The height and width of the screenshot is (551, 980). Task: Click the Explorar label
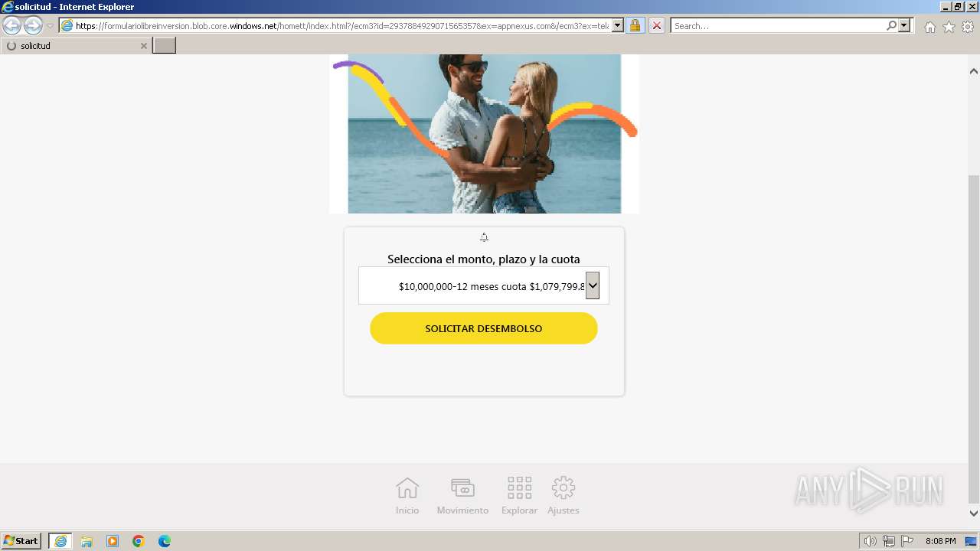pos(519,510)
